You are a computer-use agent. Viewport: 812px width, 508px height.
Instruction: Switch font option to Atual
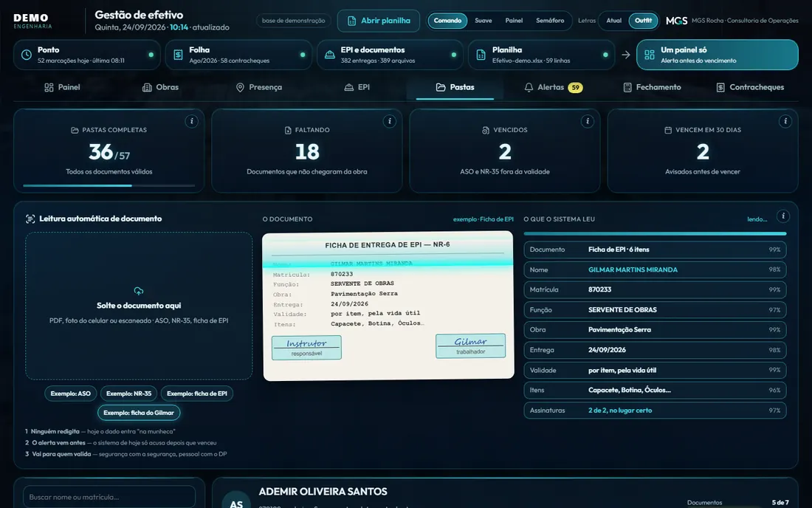pos(613,21)
